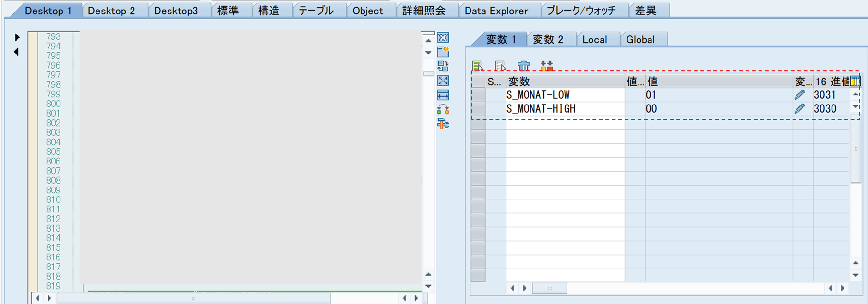Click the hex value 3030
The width and height of the screenshot is (868, 304).
(x=825, y=109)
